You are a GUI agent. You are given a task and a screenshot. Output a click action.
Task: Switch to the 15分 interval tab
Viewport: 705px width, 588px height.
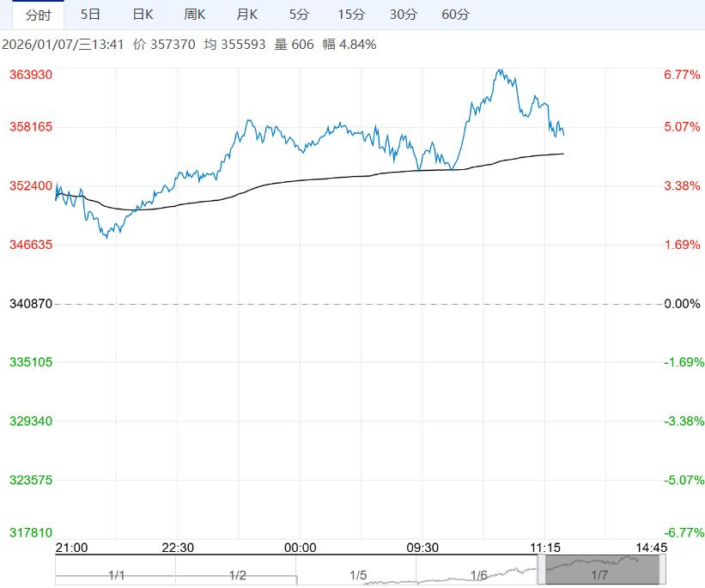pos(351,15)
